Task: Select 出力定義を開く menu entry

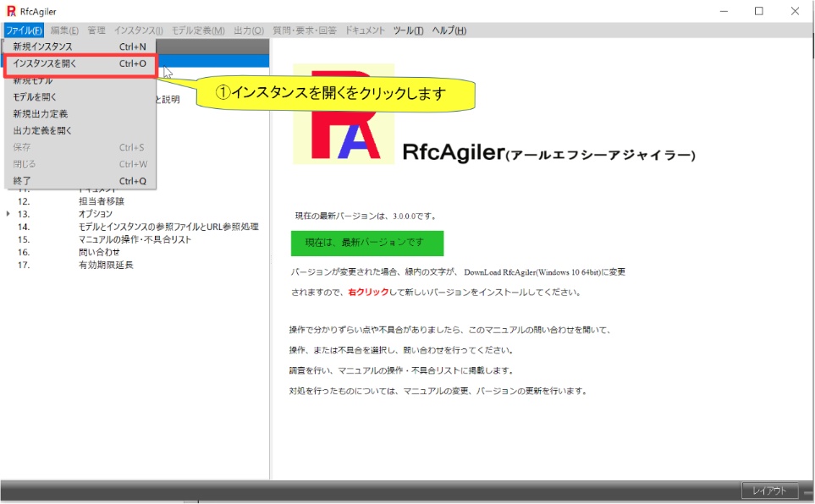Action: coord(80,130)
